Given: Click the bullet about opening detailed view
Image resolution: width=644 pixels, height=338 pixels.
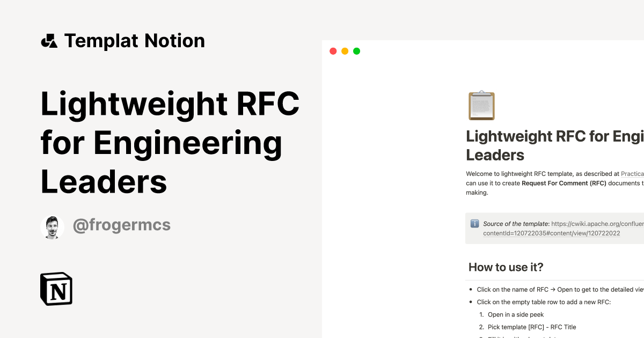Looking at the screenshot, I should [553, 289].
